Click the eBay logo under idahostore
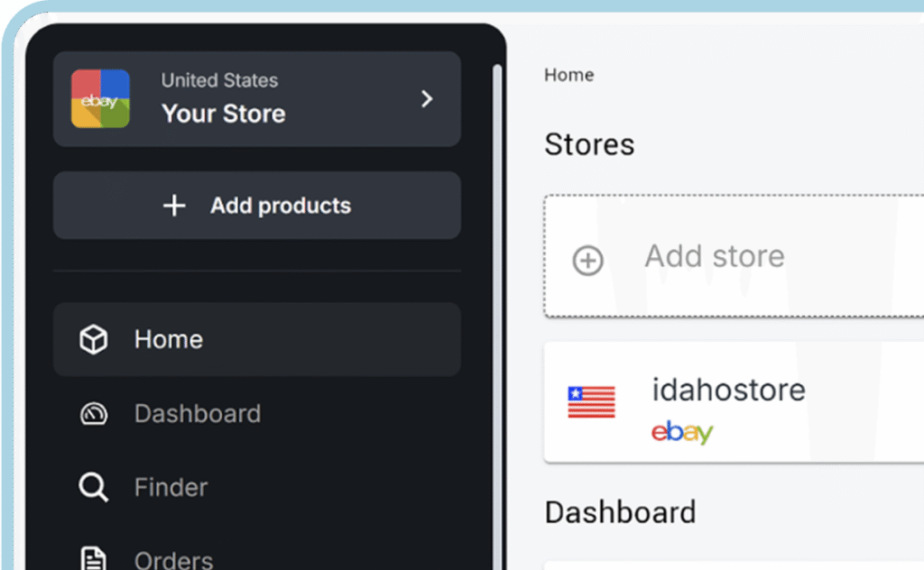The width and height of the screenshot is (924, 570). point(682,432)
